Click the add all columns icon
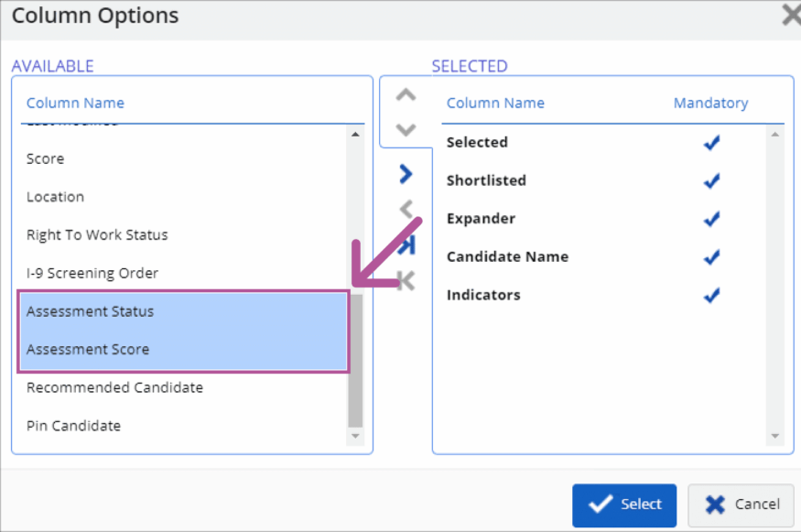The width and height of the screenshot is (801, 532). [x=407, y=245]
